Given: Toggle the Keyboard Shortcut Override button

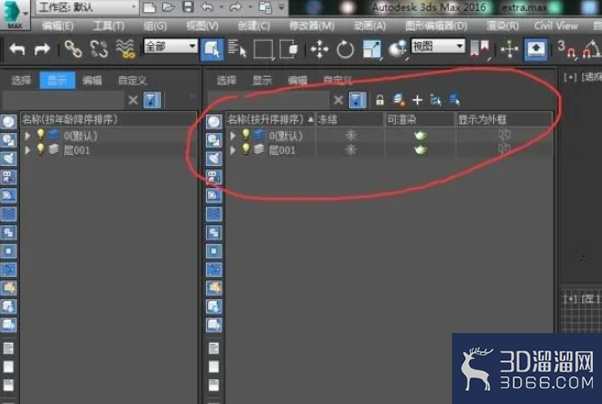Looking at the screenshot, I should [x=536, y=49].
